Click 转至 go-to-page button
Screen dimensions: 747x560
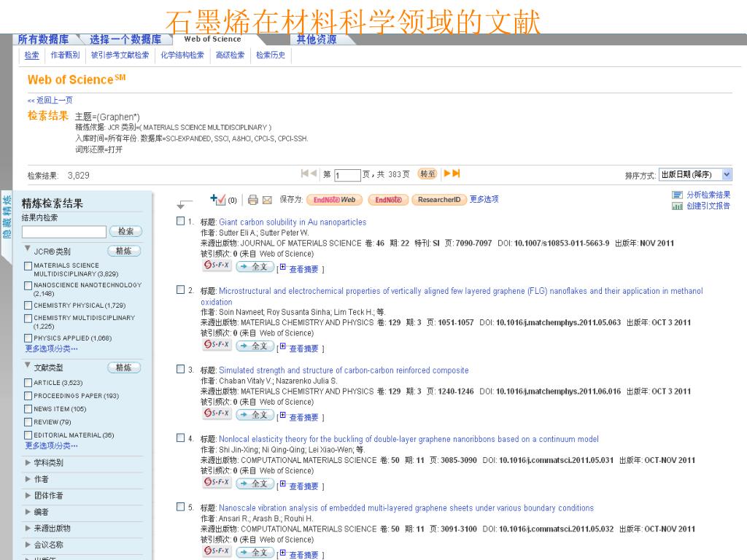coord(427,174)
